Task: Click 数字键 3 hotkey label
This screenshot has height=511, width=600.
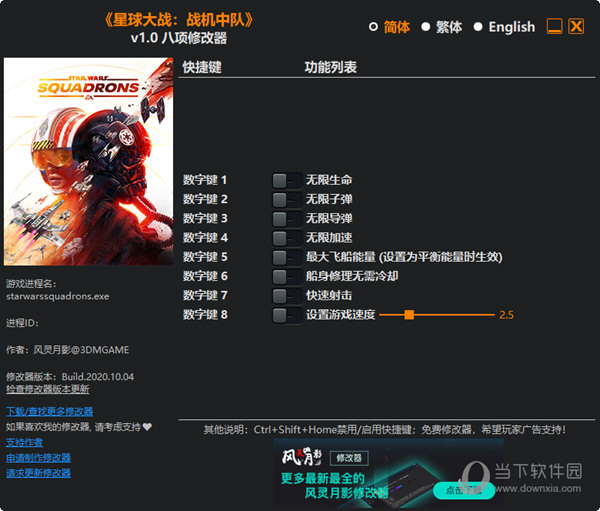Action: [205, 219]
